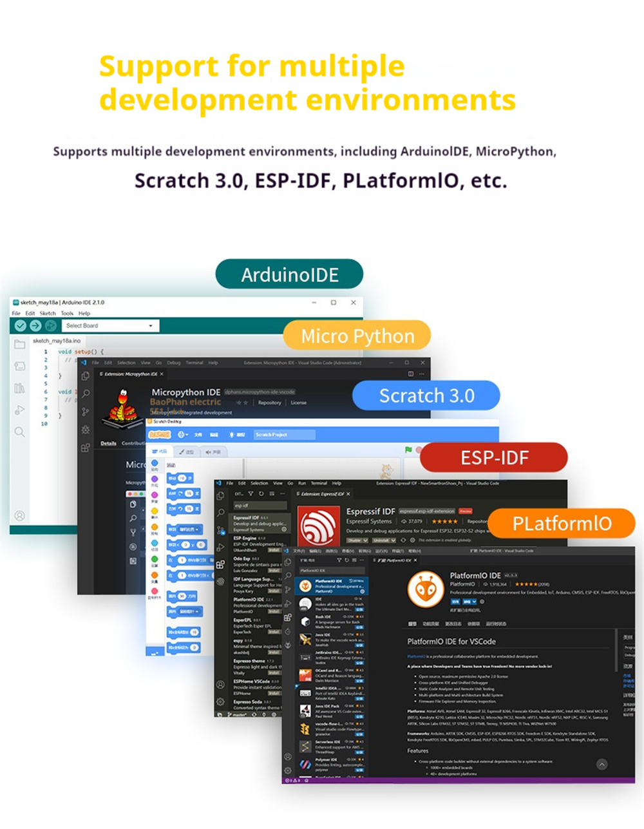This screenshot has height=829, width=644.
Task: Click the green flag in Scratch Desktop
Action: [408, 450]
